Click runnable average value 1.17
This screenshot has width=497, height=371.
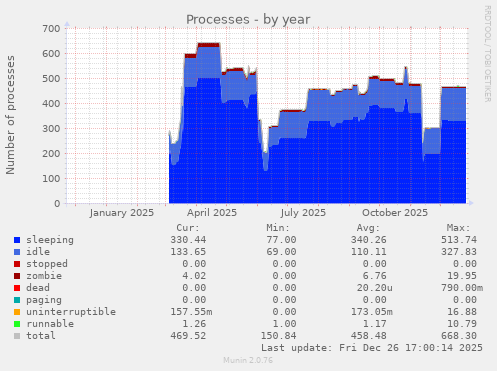pos(375,324)
